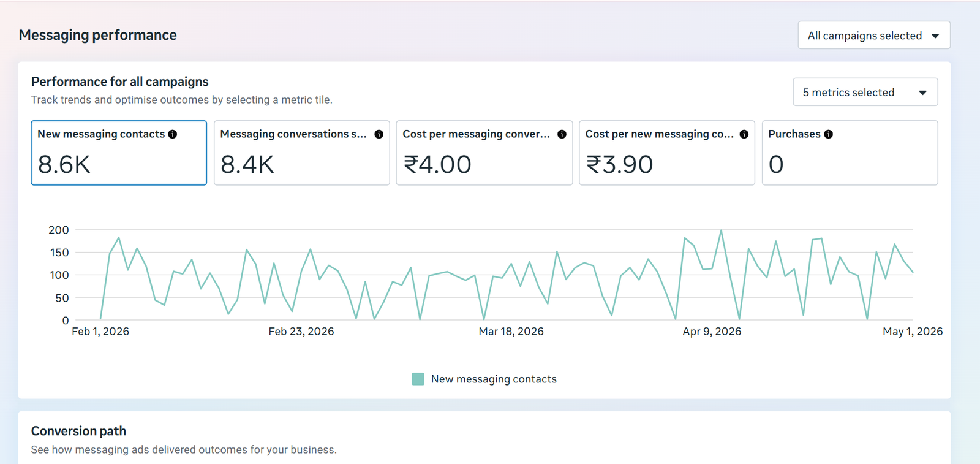
Task: Select the New messaging contacts metric tile
Action: (119, 153)
